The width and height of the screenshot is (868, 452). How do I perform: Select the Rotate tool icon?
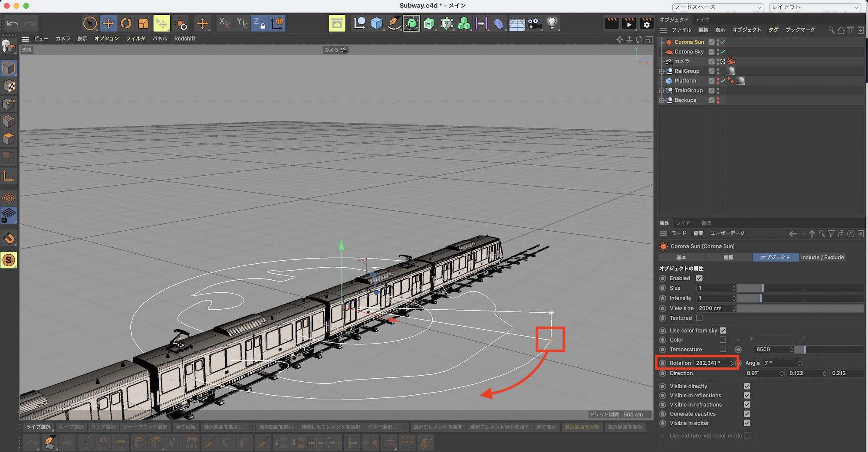pyautogui.click(x=126, y=23)
